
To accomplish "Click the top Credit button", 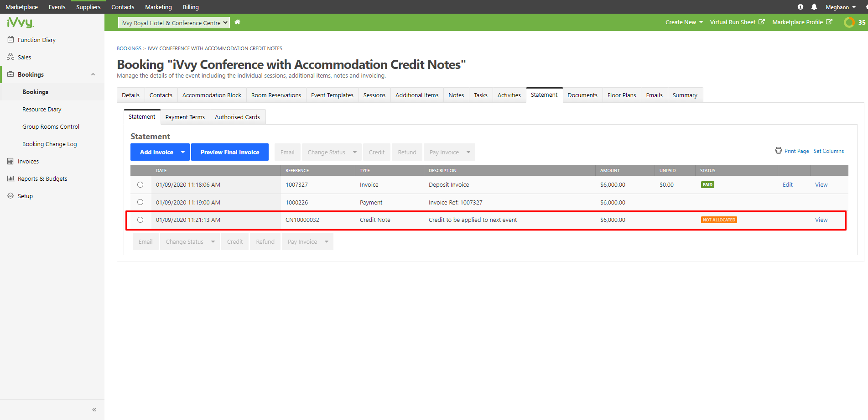I will (x=377, y=152).
